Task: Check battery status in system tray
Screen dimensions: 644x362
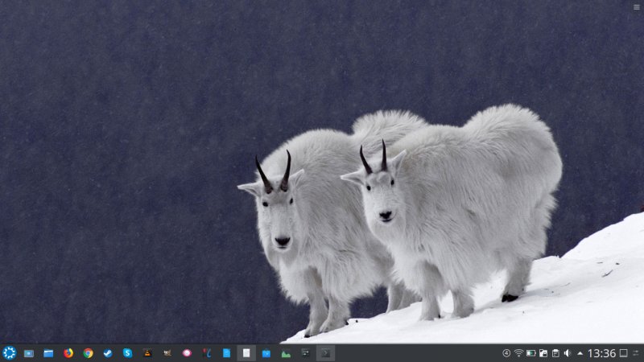Action: [530, 353]
